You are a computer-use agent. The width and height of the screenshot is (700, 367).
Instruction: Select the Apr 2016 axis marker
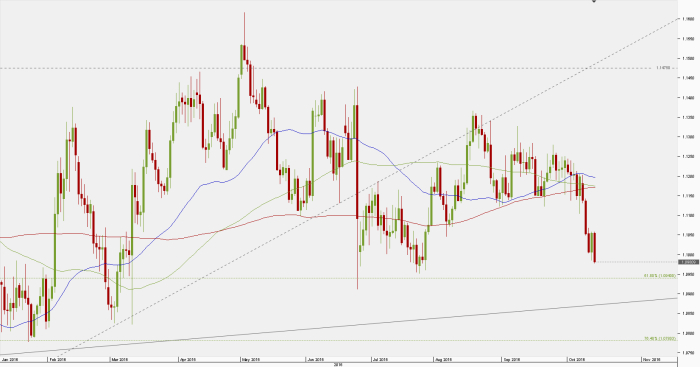click(x=188, y=359)
